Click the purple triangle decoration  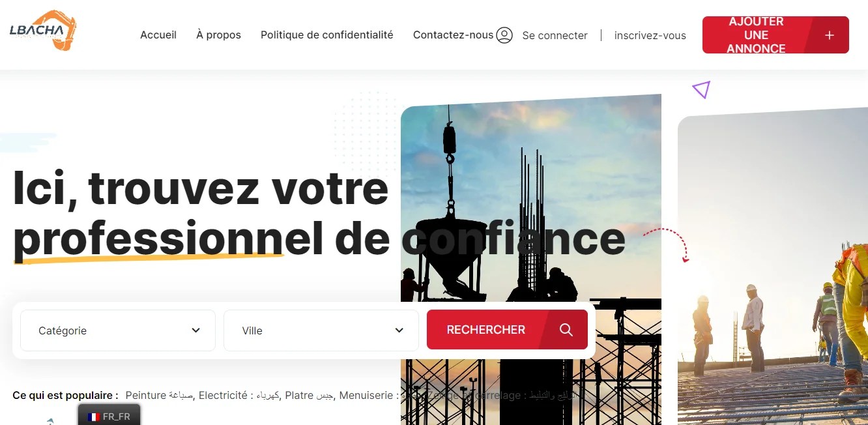701,89
